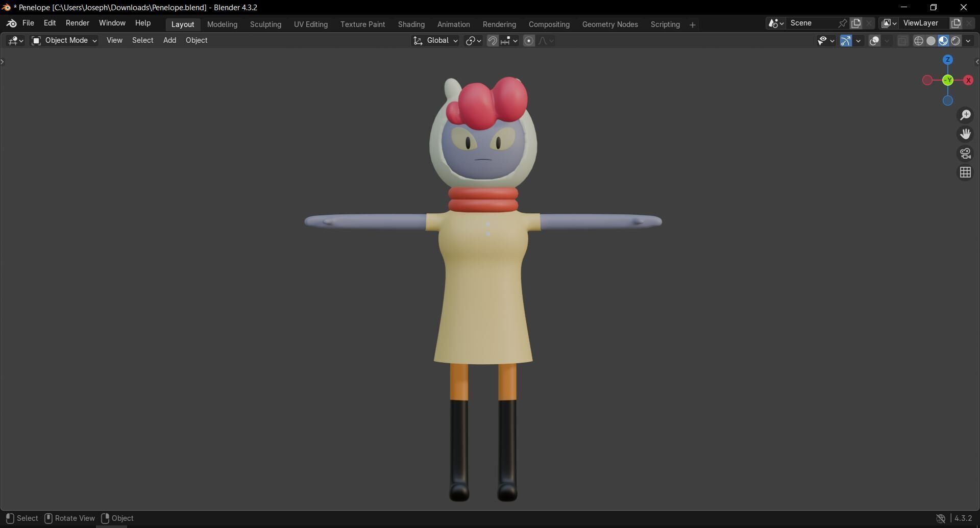The height and width of the screenshot is (528, 980).
Task: Open overlays options dropdown arrow
Action: coord(887,41)
